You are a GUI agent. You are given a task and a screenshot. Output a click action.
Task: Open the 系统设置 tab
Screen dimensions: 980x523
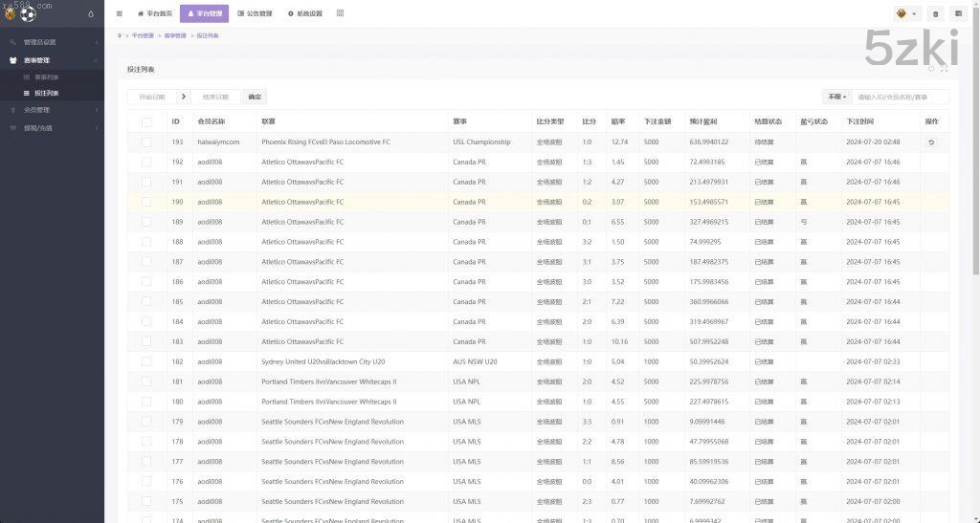coord(304,13)
